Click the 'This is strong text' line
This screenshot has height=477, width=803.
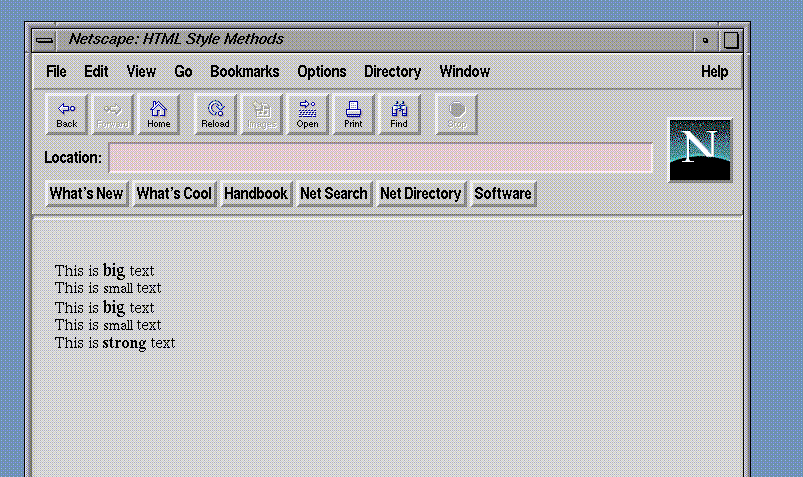[115, 343]
